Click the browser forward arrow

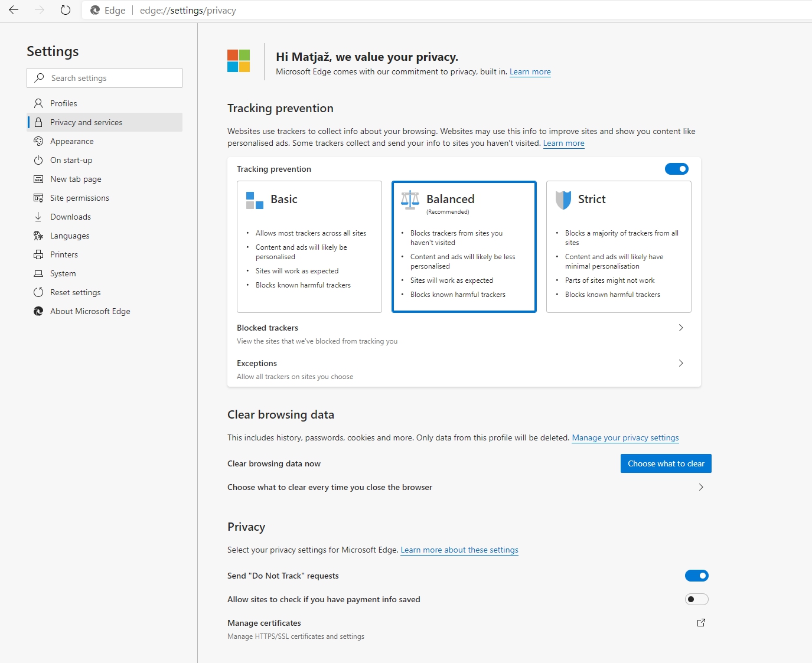pyautogui.click(x=40, y=10)
